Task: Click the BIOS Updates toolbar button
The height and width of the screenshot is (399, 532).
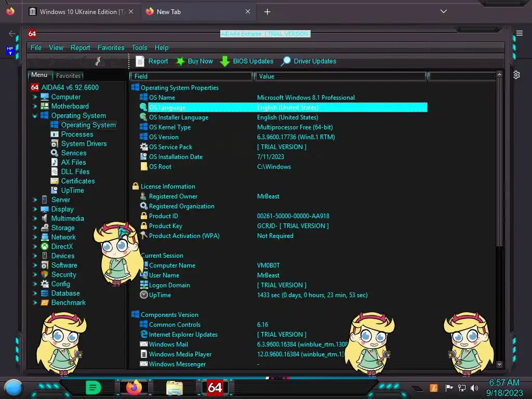Action: 247,61
